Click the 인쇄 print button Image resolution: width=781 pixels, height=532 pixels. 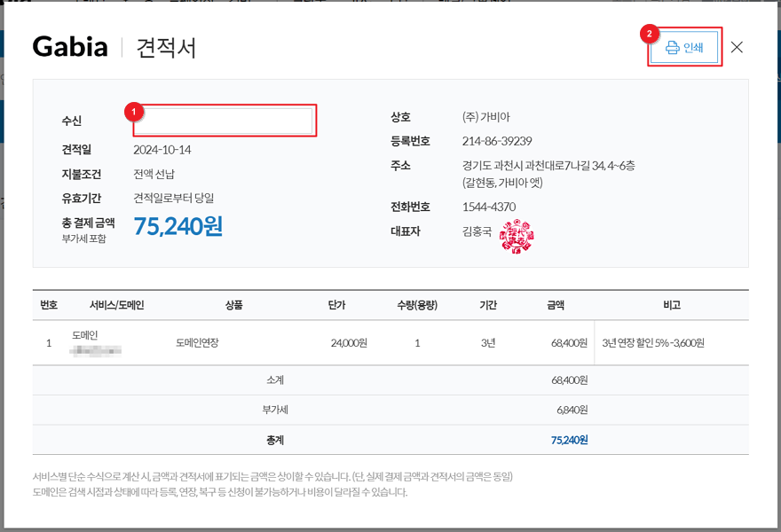684,47
